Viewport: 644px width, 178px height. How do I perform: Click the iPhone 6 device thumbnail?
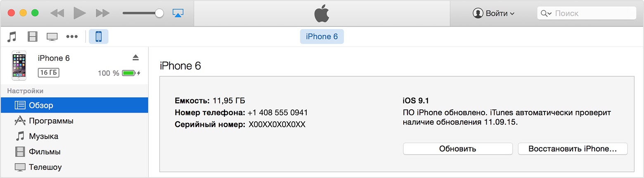[19, 65]
